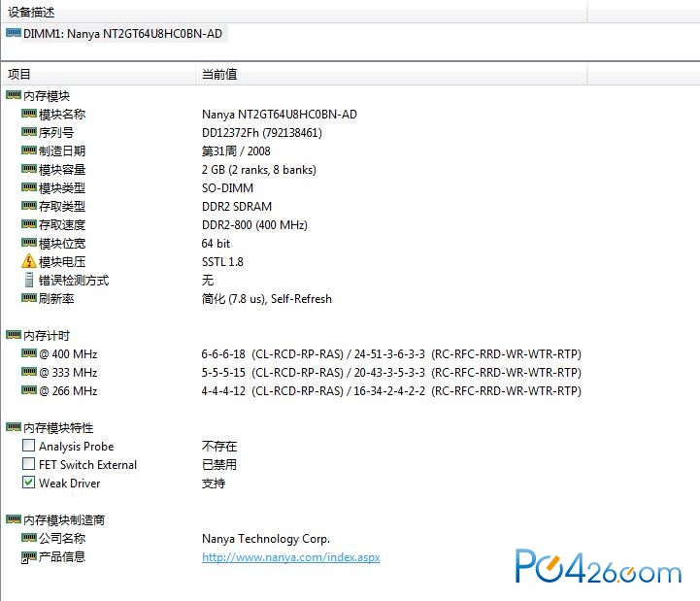Select the SSTL 1.8 voltage value
The image size is (700, 601).
pos(222,261)
